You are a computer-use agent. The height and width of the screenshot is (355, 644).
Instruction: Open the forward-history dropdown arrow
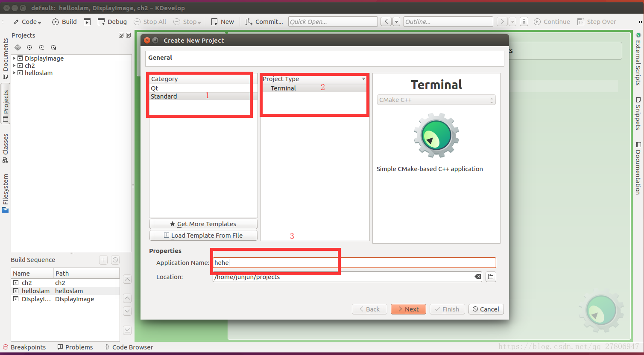click(x=512, y=21)
